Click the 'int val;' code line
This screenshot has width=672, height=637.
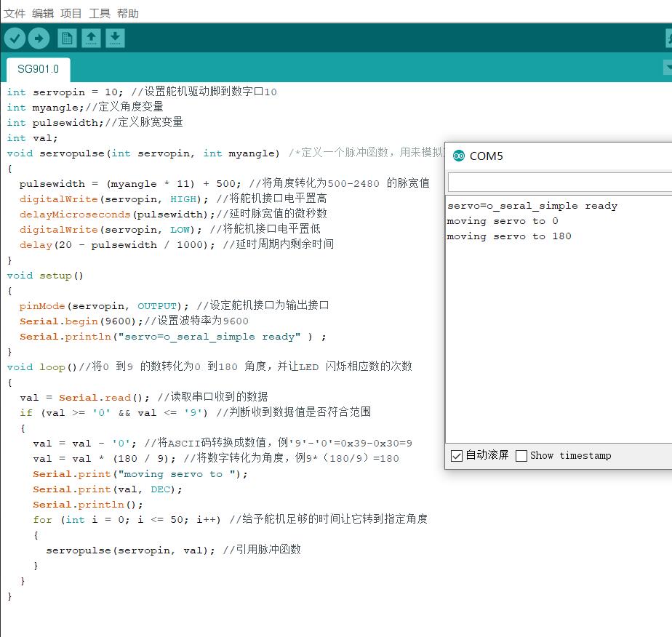coord(32,138)
